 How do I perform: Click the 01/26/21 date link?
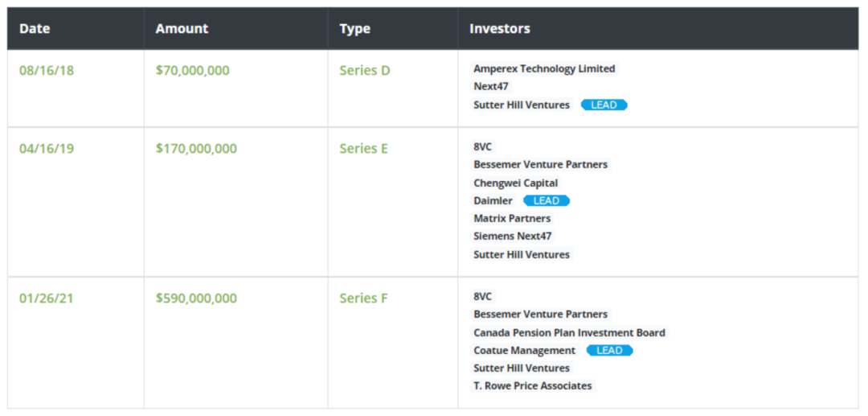coord(47,298)
